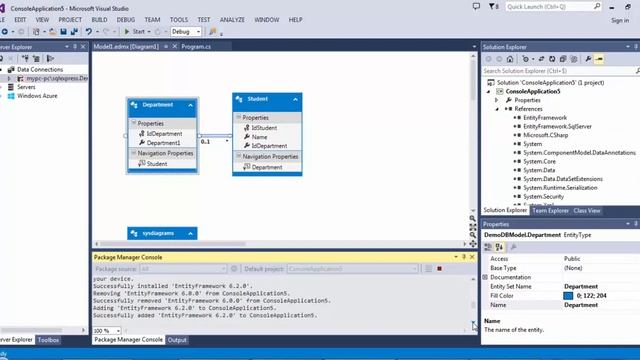The height and width of the screenshot is (360, 640).
Task: Open the BUILD menu
Action: [99, 20]
